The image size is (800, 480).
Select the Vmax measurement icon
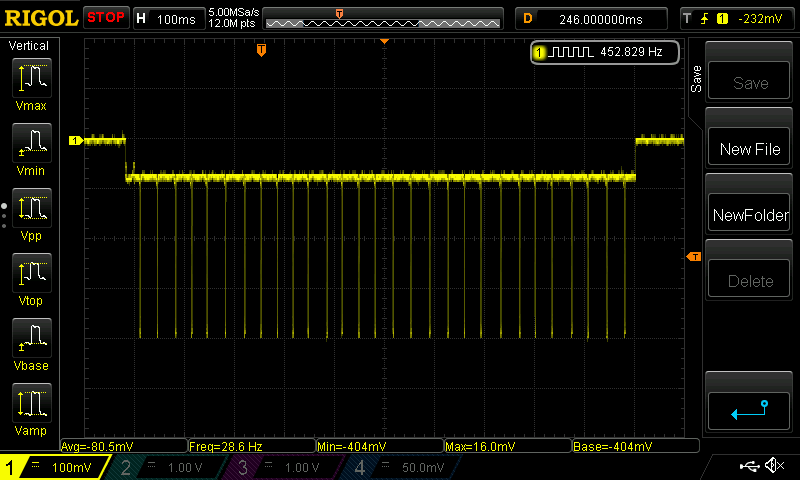[31, 85]
